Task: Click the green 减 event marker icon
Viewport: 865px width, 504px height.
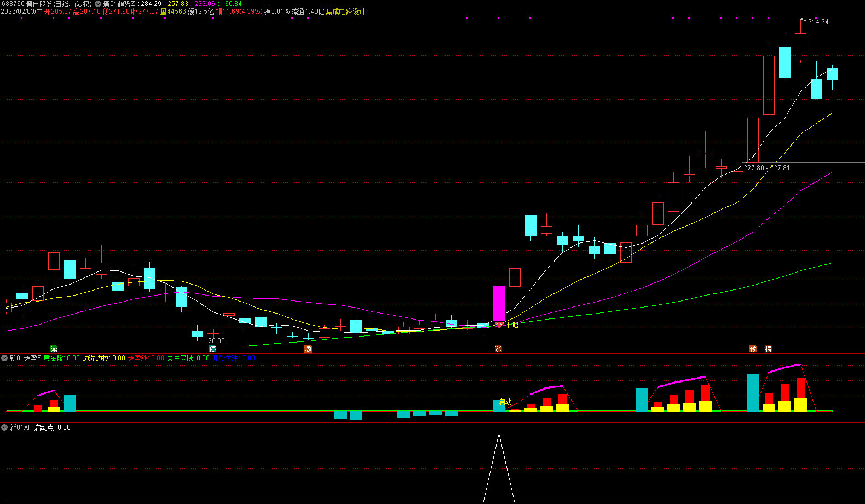Action: 54,349
